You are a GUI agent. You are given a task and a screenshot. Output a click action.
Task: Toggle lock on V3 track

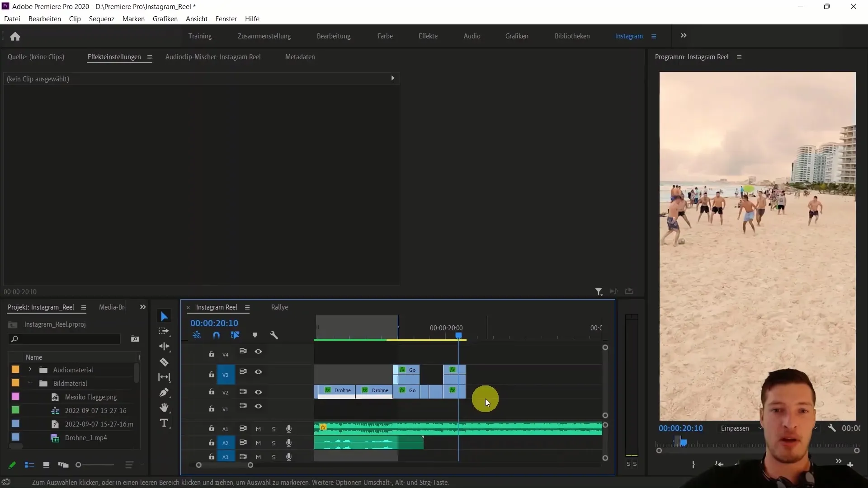tap(211, 374)
